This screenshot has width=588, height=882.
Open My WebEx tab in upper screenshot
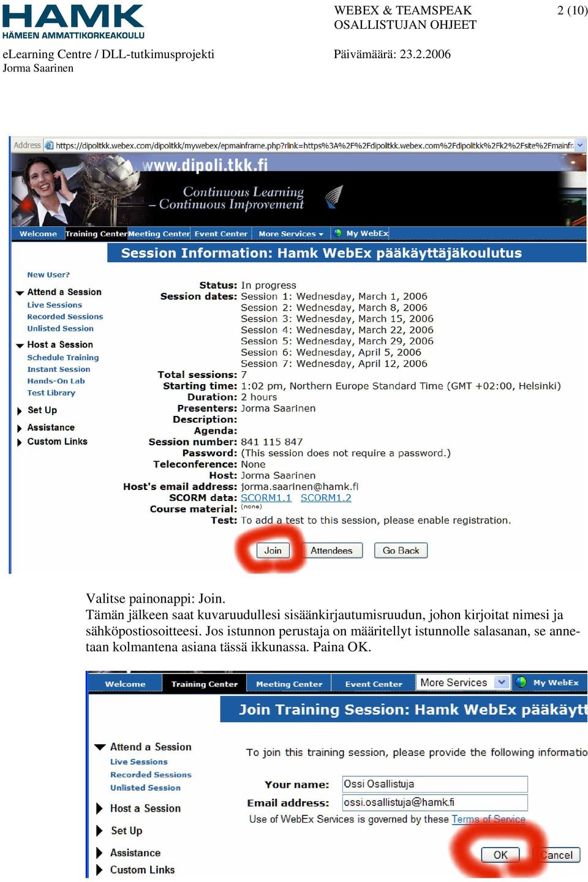(x=367, y=233)
